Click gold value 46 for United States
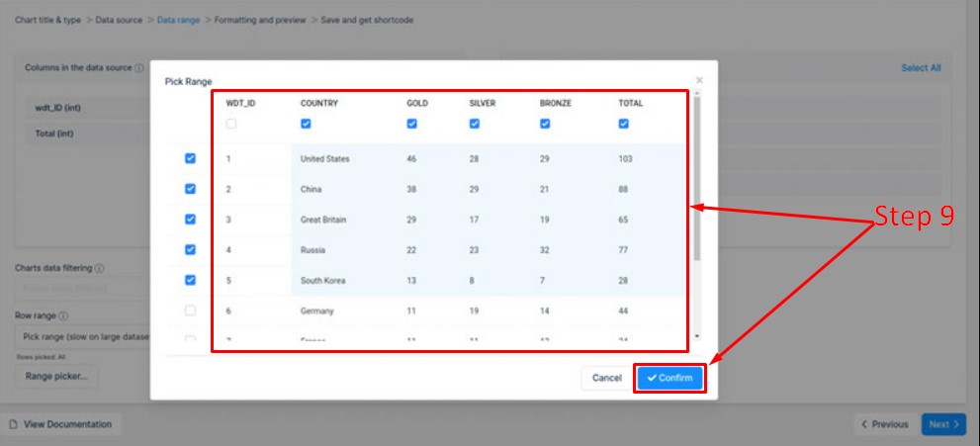The width and height of the screenshot is (980, 446). 411,158
